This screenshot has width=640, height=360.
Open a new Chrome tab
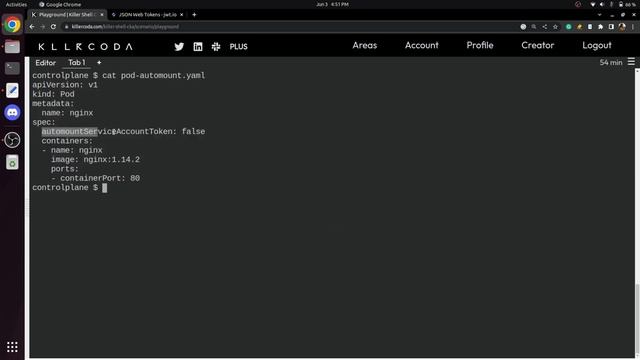194,15
